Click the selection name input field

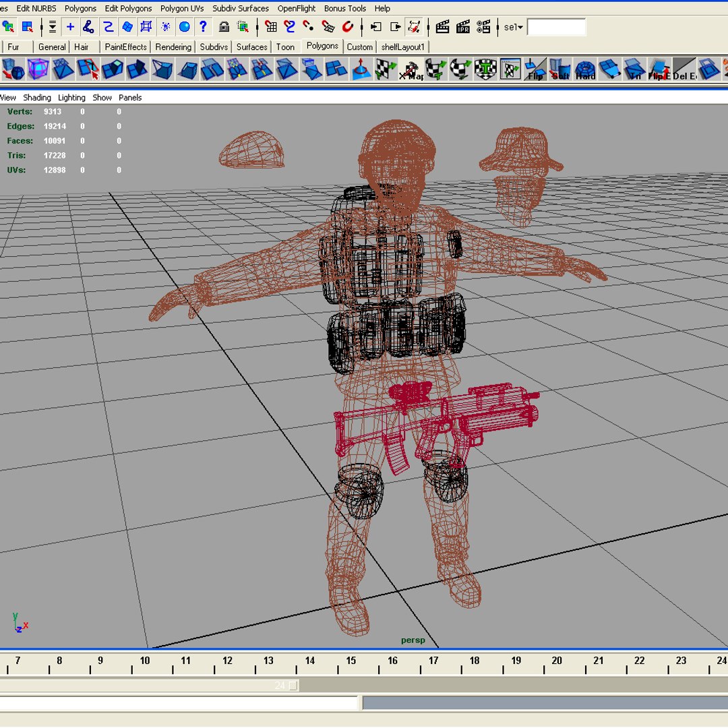click(x=556, y=28)
